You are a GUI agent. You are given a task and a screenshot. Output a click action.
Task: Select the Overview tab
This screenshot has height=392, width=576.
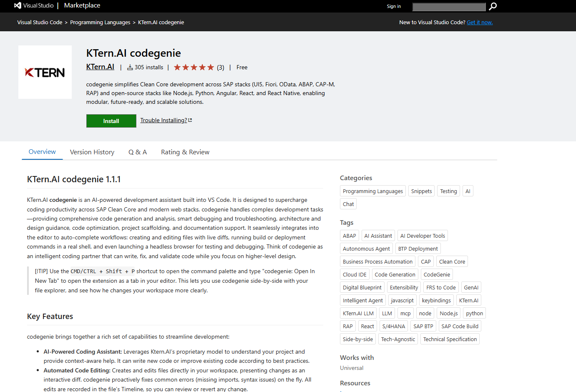(x=42, y=152)
